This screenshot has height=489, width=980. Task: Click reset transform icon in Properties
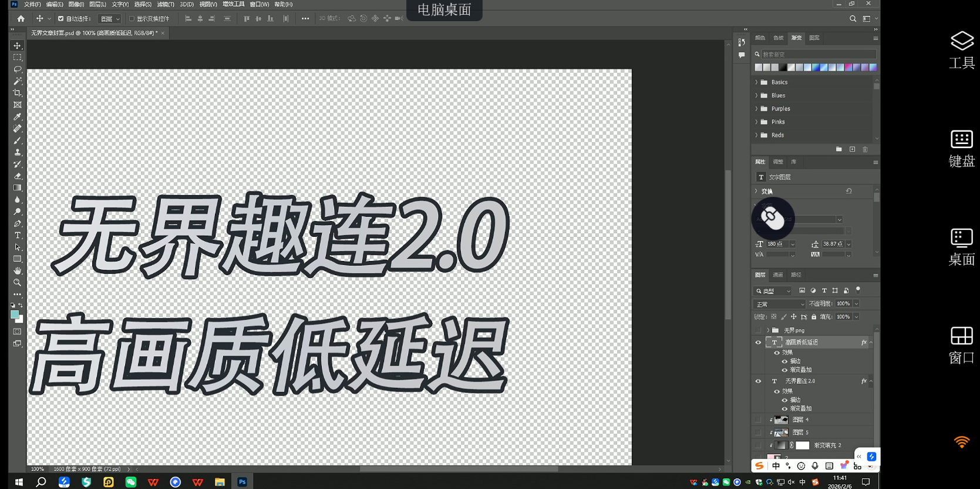click(848, 191)
